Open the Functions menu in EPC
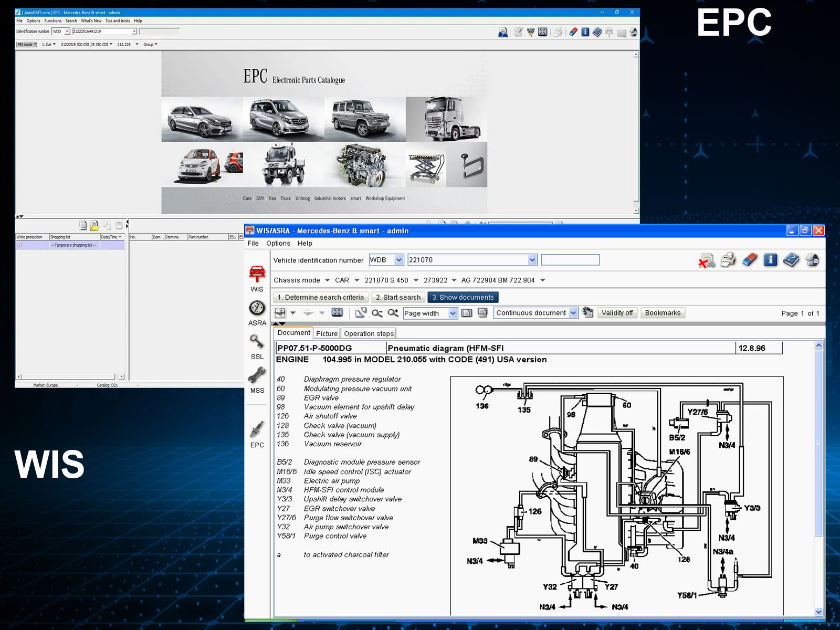840x630 pixels. tap(52, 21)
